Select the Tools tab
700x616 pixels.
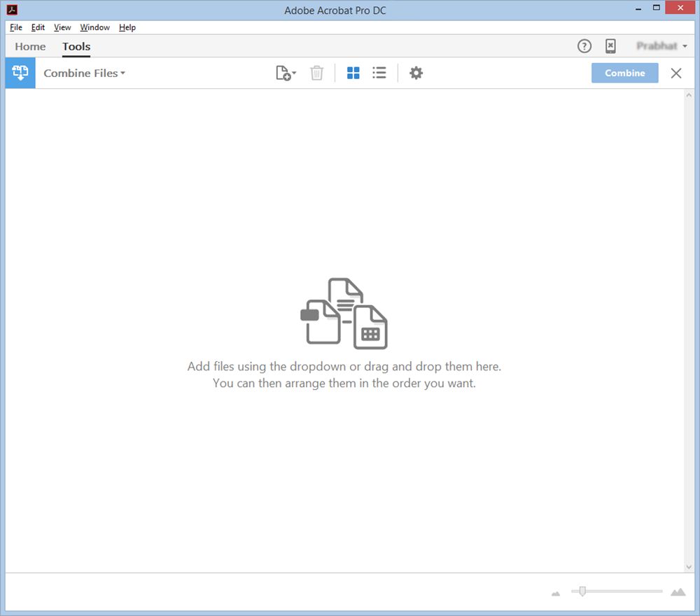tap(76, 46)
